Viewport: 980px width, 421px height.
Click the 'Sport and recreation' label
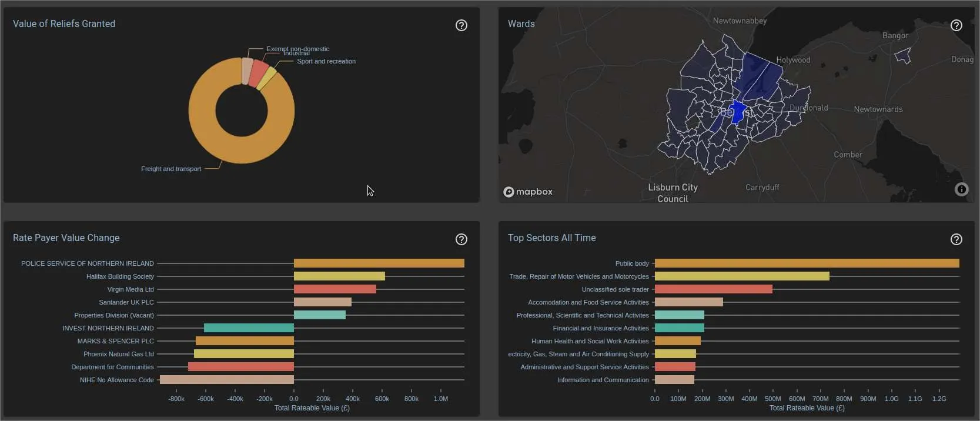[x=326, y=61]
